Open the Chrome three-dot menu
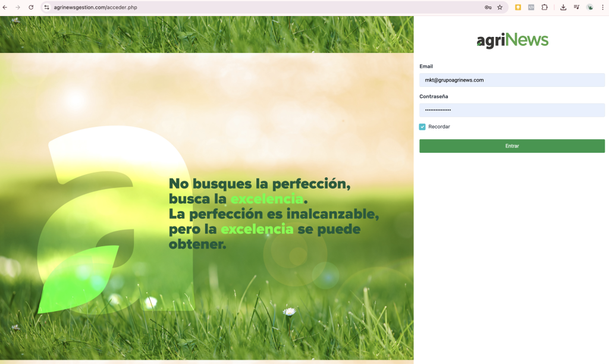 [x=602, y=7]
